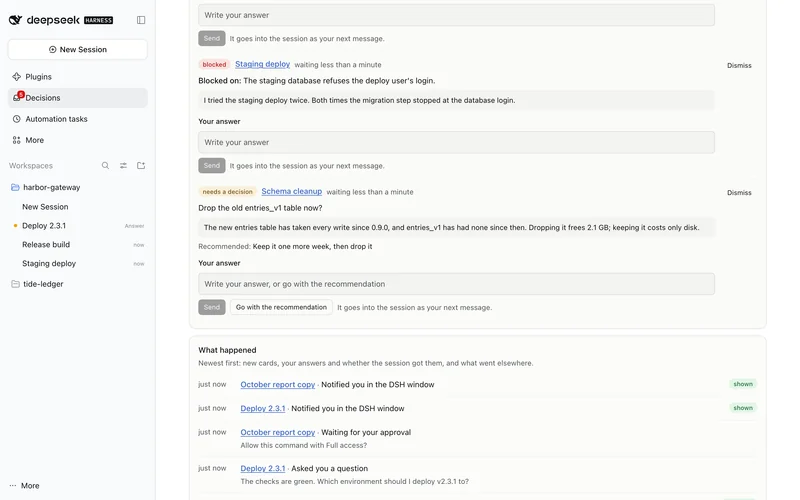
Task: Add a new workspace folder icon
Action: (141, 165)
